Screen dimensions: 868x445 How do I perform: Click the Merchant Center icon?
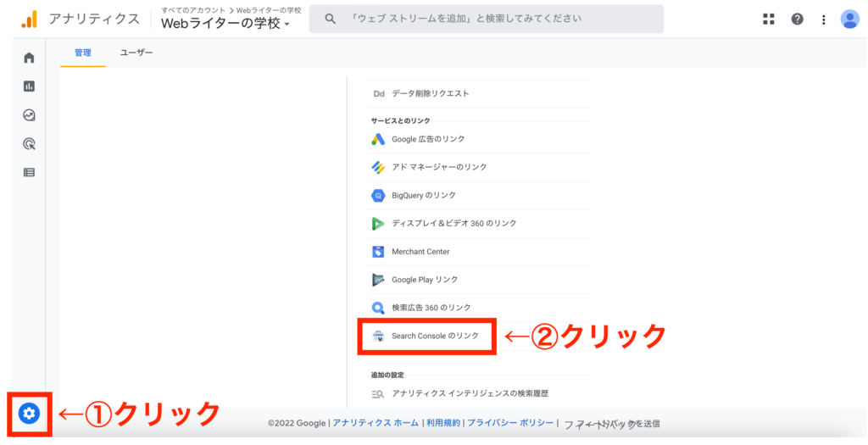(x=378, y=252)
